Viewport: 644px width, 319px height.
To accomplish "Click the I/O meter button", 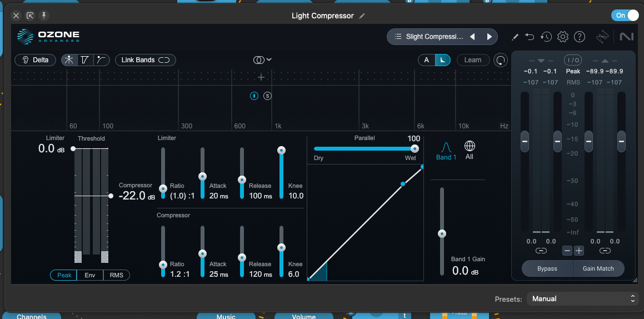I will (573, 60).
